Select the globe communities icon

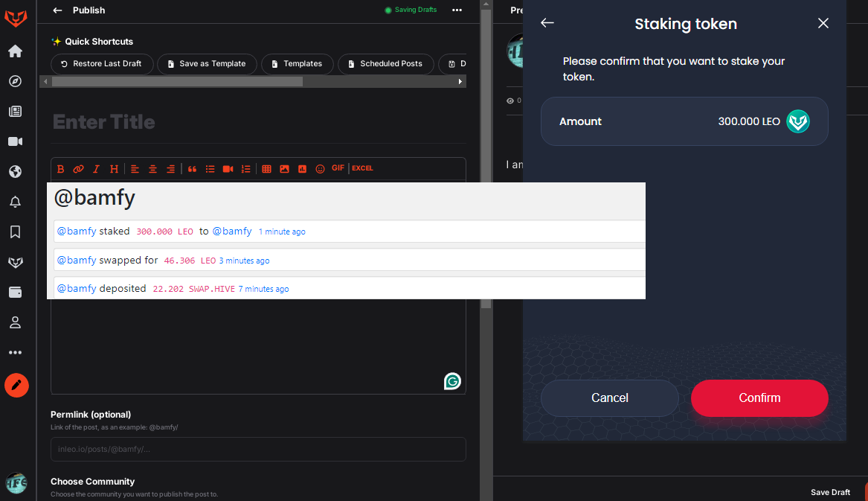(15, 171)
